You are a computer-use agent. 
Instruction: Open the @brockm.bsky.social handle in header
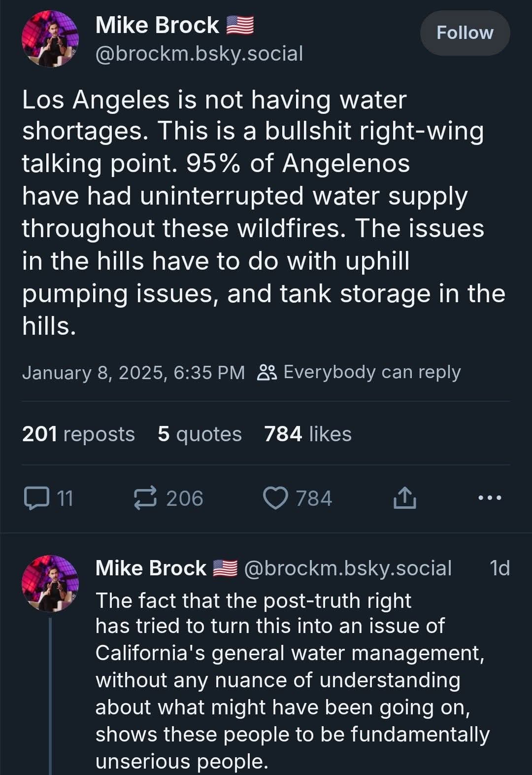pos(199,54)
